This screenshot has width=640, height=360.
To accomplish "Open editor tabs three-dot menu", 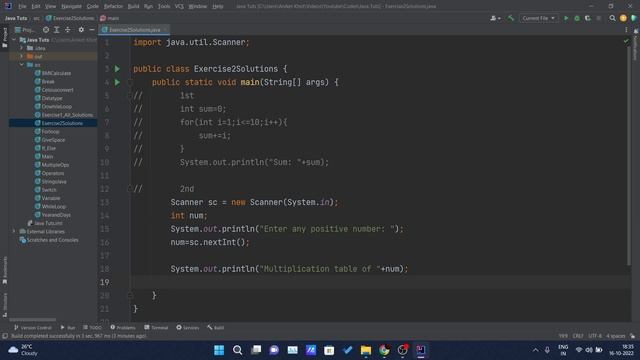I will pyautogui.click(x=626, y=30).
